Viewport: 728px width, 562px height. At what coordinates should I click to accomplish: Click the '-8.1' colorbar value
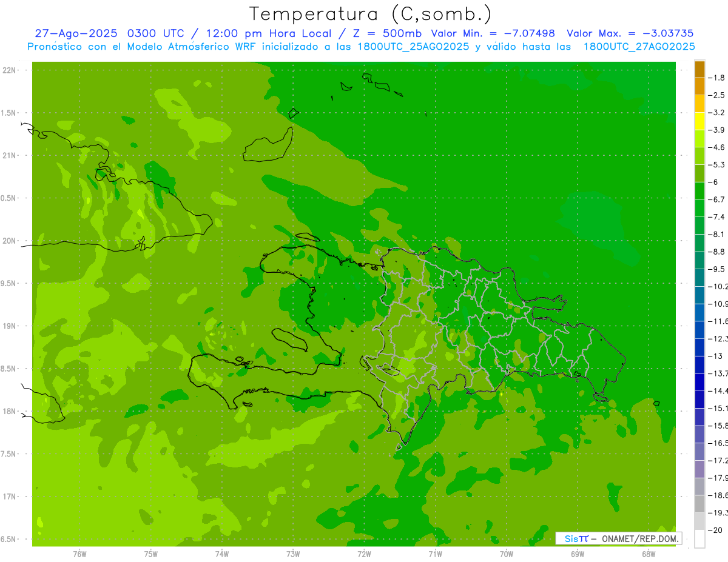(717, 234)
